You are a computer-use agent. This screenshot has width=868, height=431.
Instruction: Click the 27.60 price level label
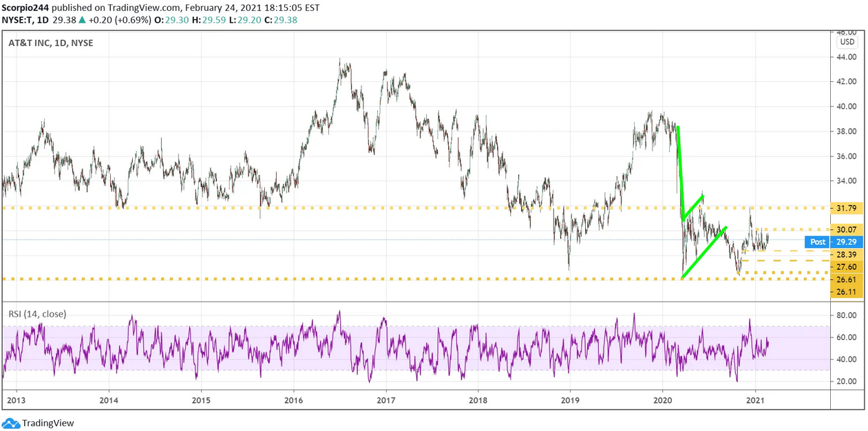(x=847, y=266)
